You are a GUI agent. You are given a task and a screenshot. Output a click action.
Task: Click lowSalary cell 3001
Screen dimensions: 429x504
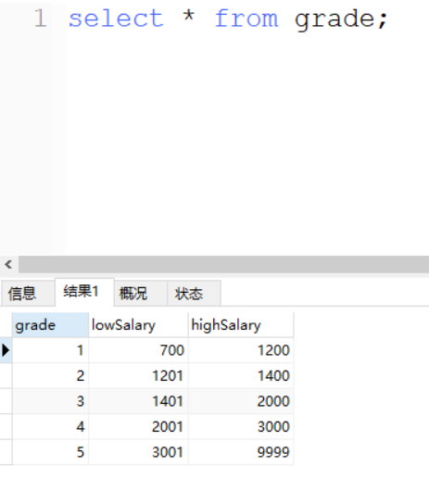pyautogui.click(x=138, y=452)
